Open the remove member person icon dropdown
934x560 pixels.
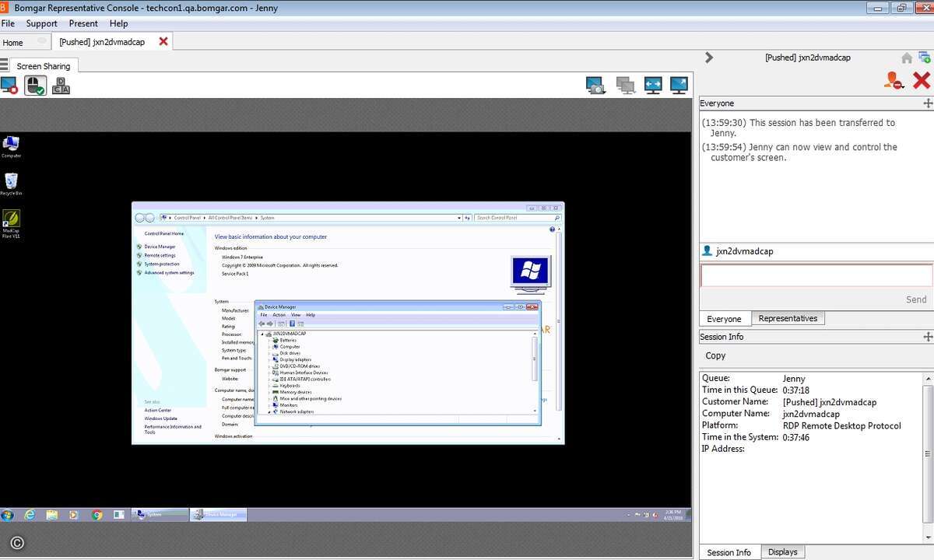(x=894, y=79)
